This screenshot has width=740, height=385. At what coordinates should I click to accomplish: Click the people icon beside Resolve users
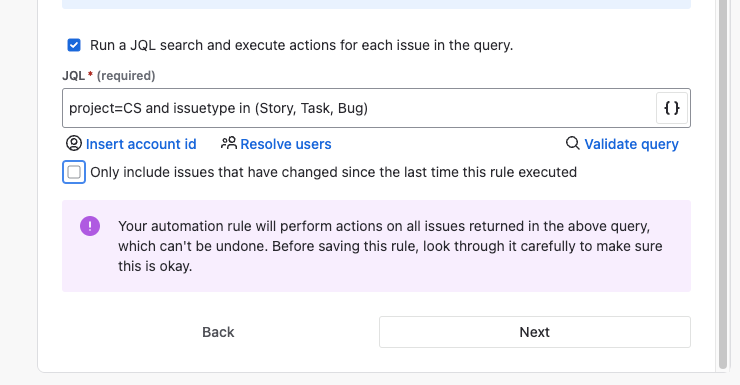(229, 143)
